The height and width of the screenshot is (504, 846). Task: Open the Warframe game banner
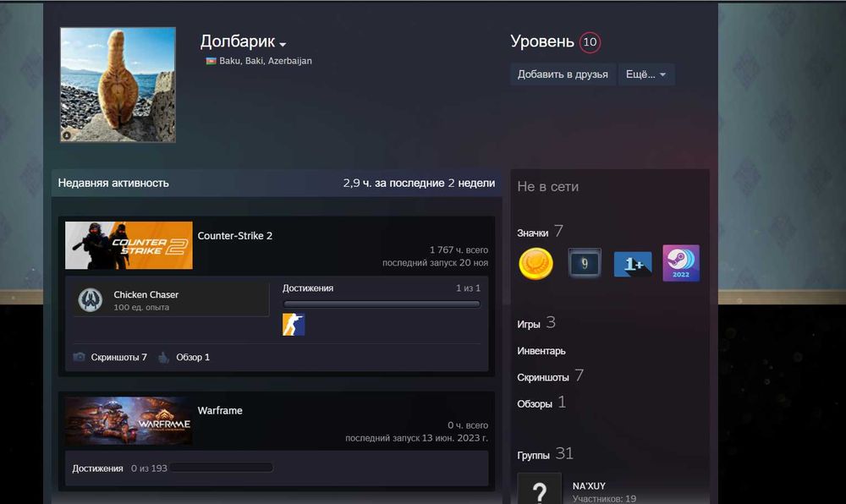point(129,421)
